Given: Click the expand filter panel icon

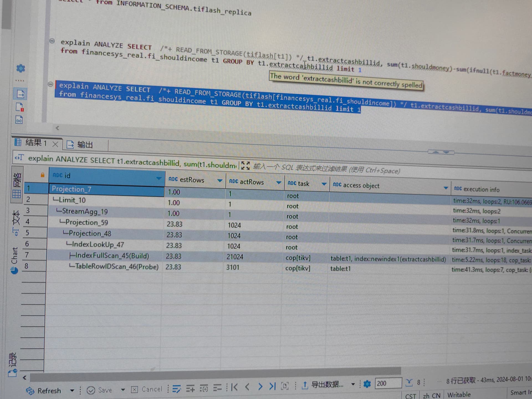Looking at the screenshot, I should point(245,165).
